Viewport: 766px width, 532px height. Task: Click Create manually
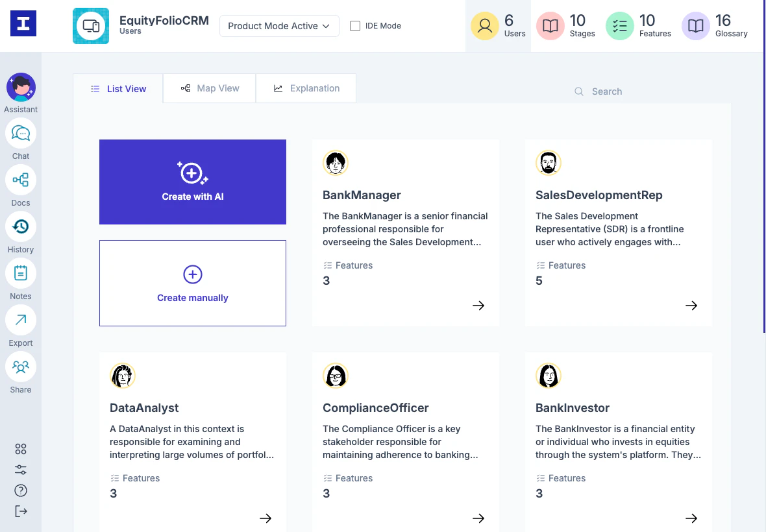point(192,283)
